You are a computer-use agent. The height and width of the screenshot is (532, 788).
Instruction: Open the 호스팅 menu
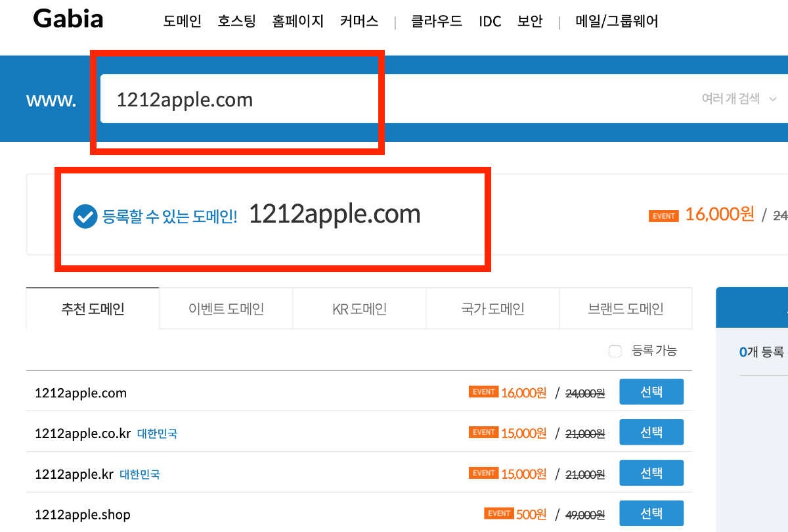(237, 22)
